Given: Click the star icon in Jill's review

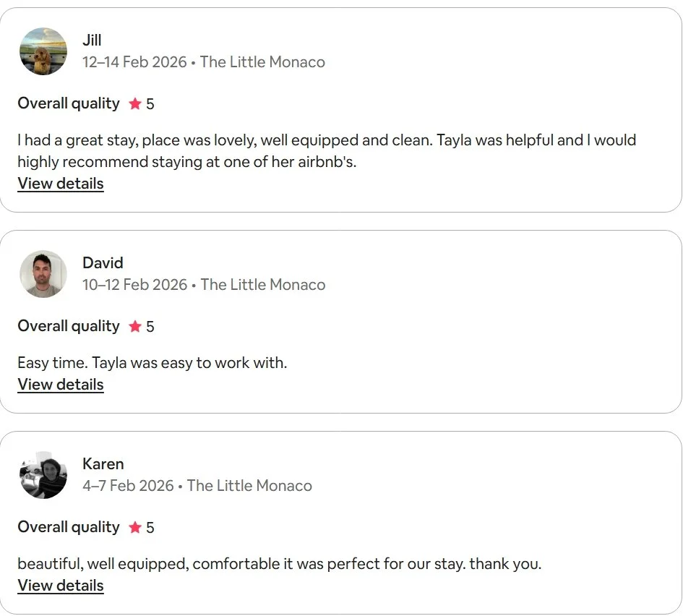Looking at the screenshot, I should click(135, 103).
